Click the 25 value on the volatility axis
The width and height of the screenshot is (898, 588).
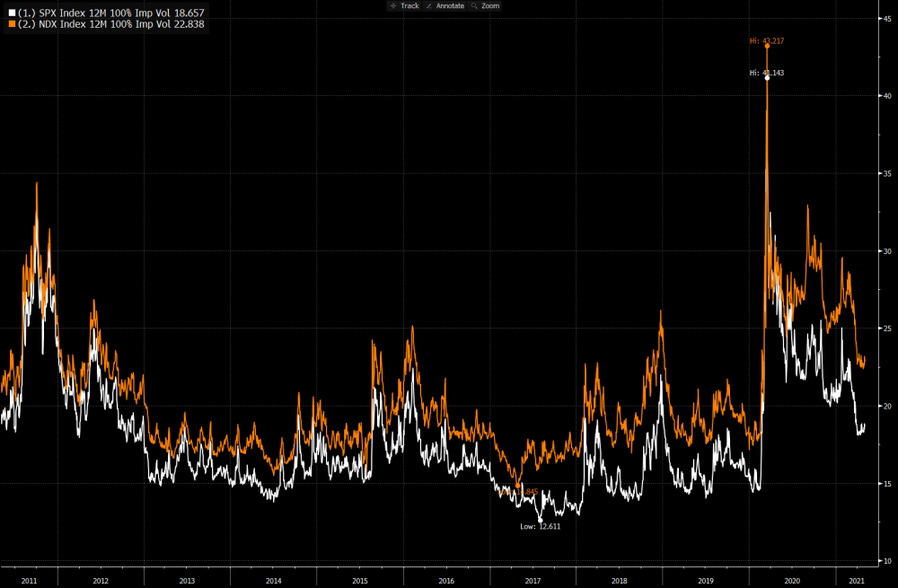pos(888,329)
